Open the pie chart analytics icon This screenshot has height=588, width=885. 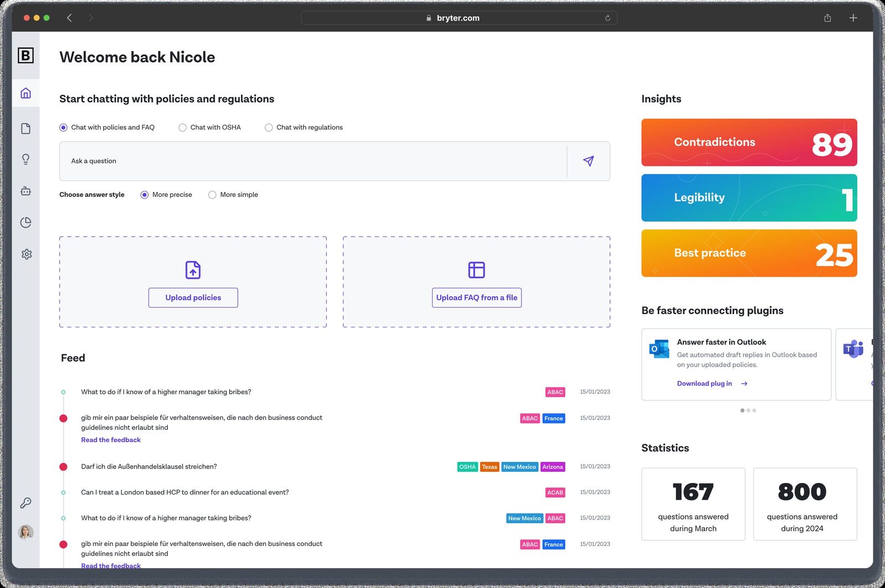click(25, 222)
